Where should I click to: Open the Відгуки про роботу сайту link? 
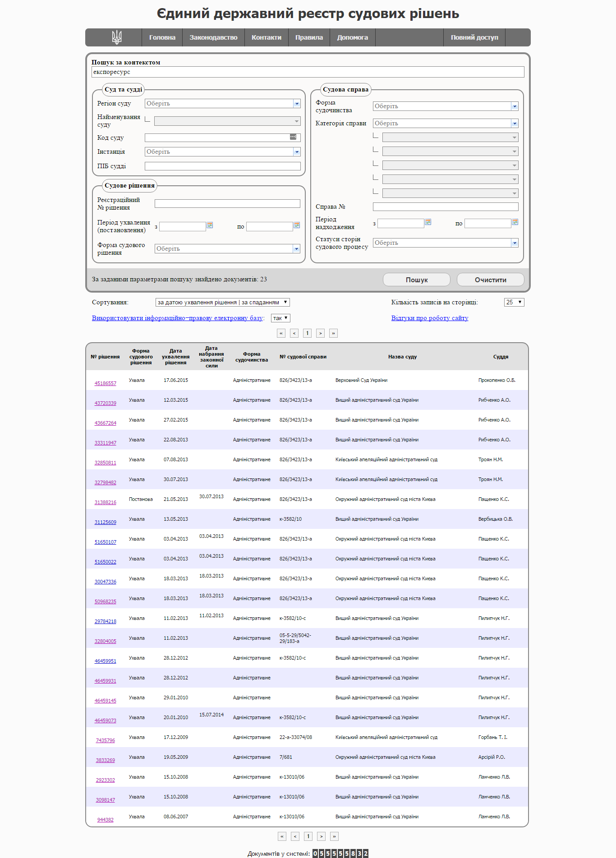[x=430, y=318]
